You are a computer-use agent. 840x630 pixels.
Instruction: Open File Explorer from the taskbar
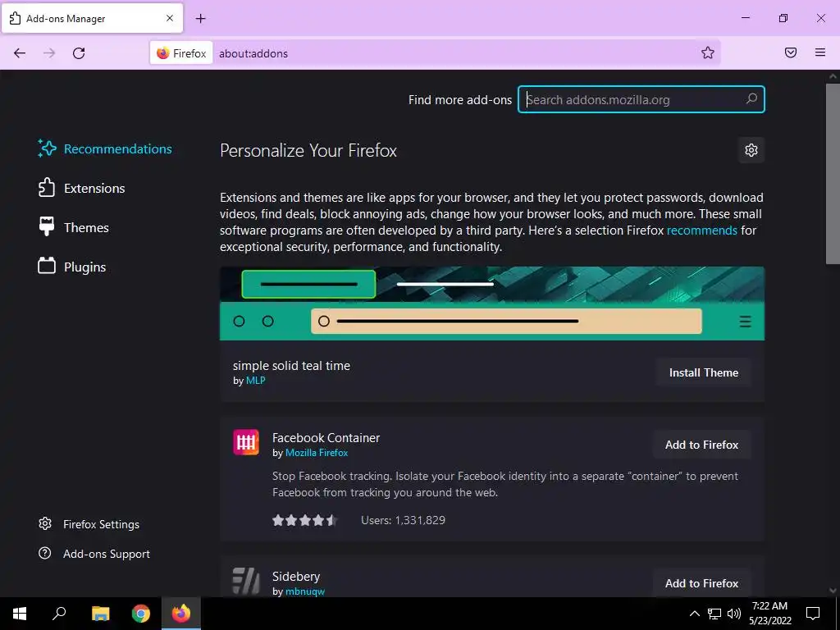pos(100,614)
